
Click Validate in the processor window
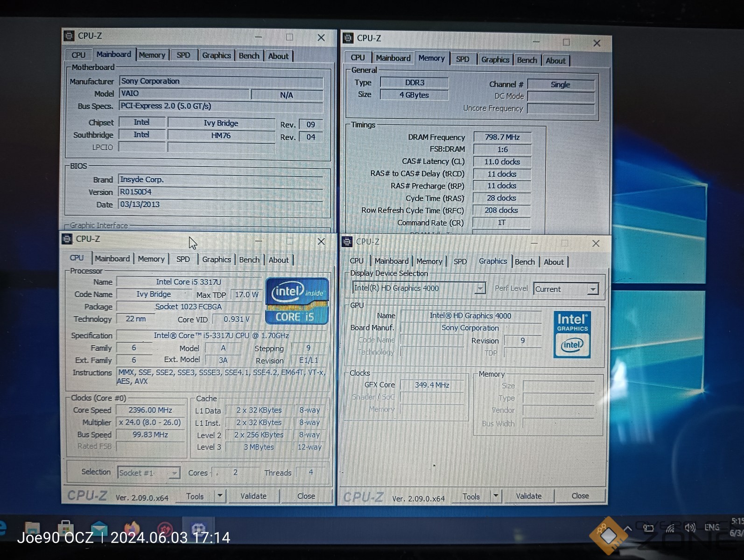(253, 496)
